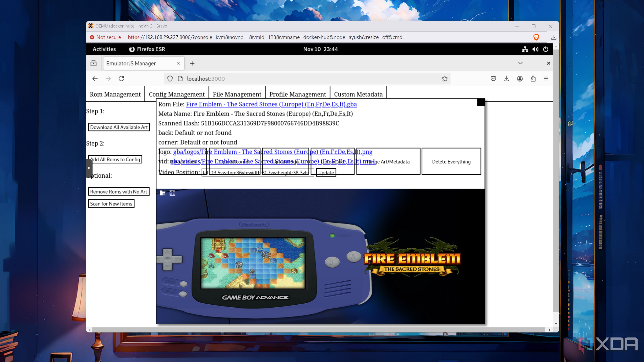The image size is (644, 362).
Task: Open the gba/logos Fire Emblem .png link
Action: click(x=273, y=152)
